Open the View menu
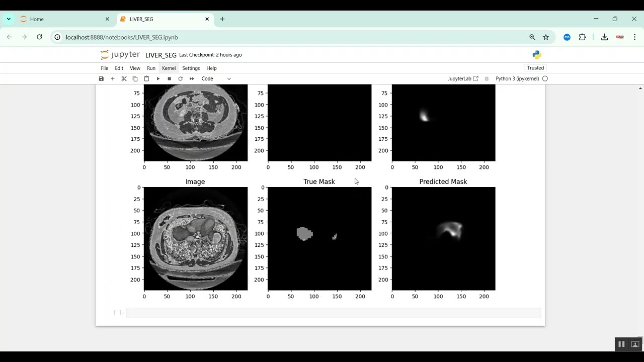This screenshot has height=362, width=644. pos(135,68)
